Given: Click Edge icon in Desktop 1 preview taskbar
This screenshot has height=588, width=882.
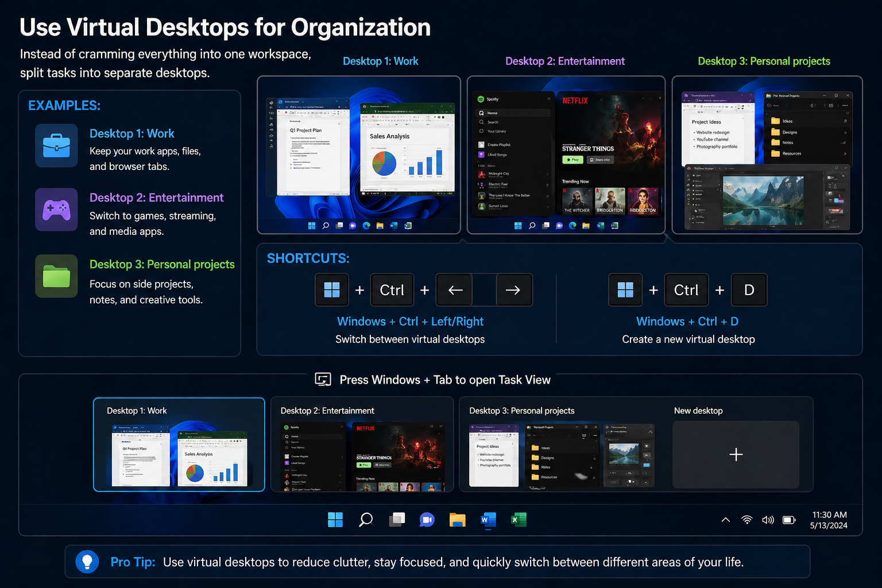Looking at the screenshot, I should click(366, 226).
